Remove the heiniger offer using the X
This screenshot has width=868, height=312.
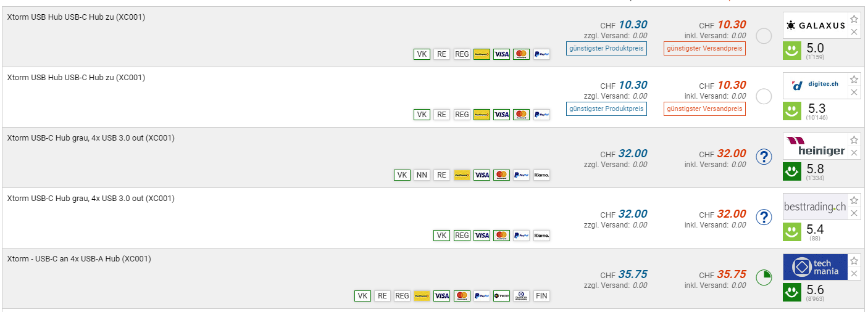(x=854, y=153)
